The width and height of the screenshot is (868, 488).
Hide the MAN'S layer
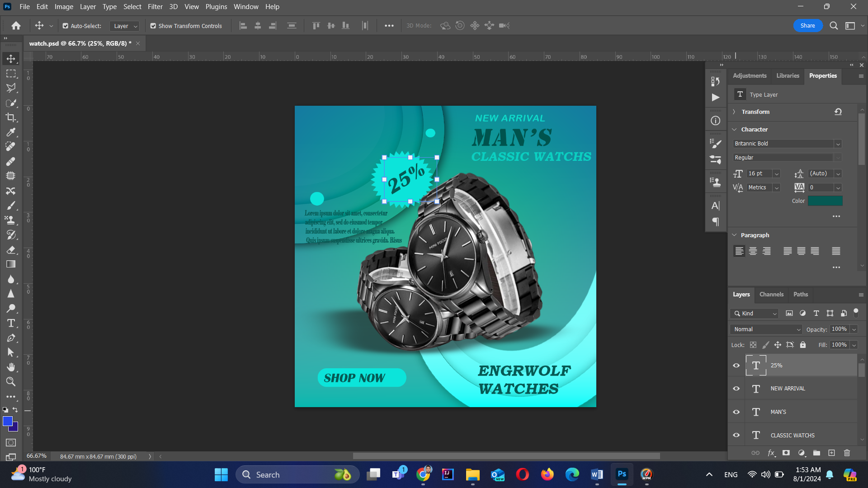coord(736,412)
